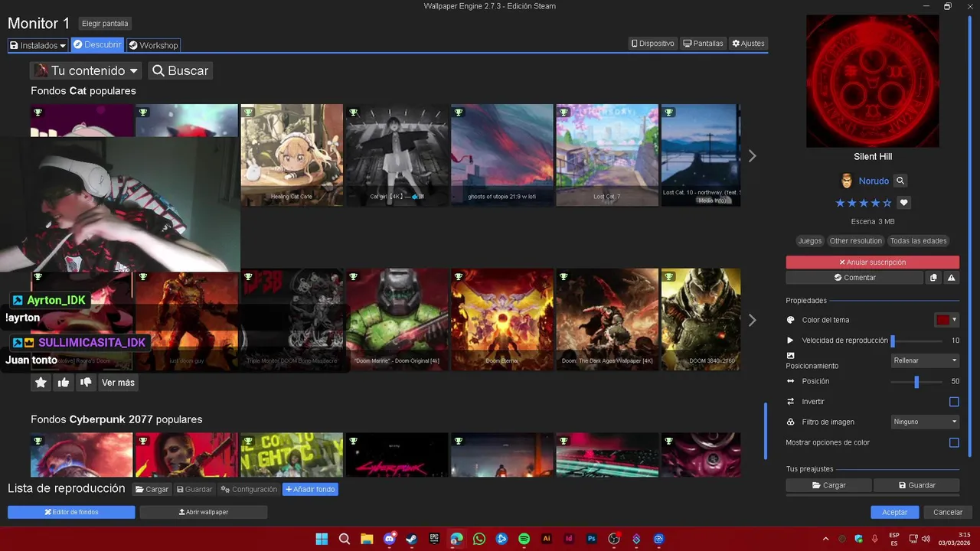Open Steam from the taskbar

tap(412, 539)
